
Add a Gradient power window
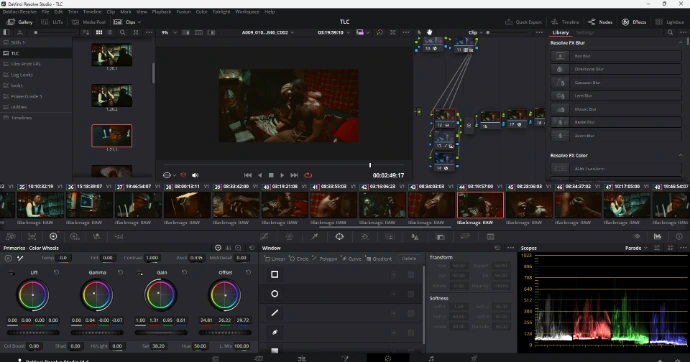[379, 259]
